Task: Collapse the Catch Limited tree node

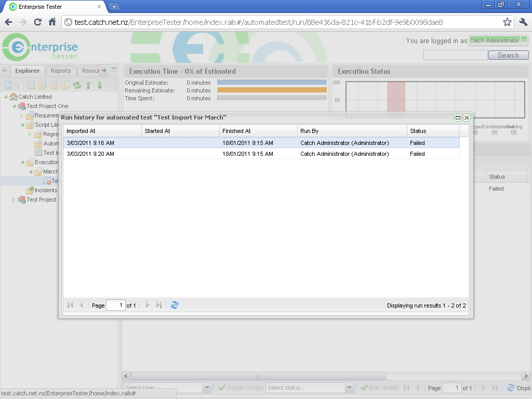Action: coord(6,97)
